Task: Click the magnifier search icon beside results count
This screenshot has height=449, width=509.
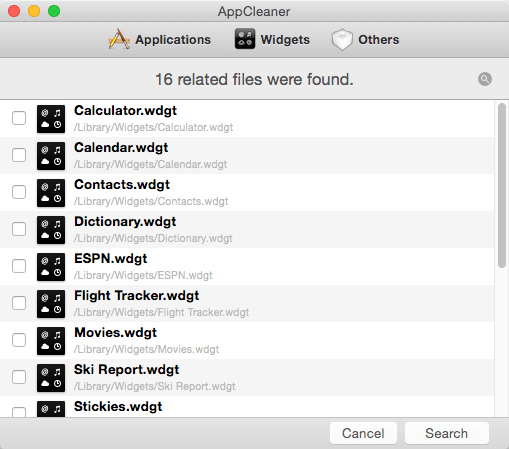Action: tap(485, 79)
